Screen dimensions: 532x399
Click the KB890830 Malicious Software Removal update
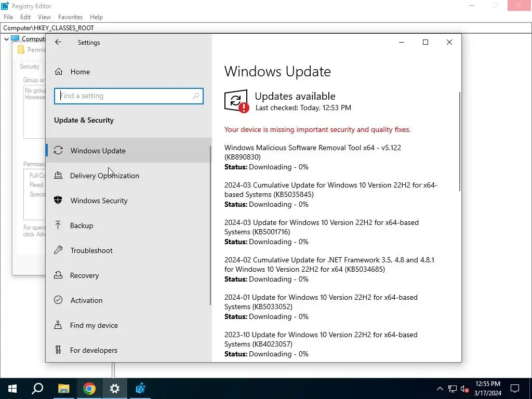(x=312, y=157)
